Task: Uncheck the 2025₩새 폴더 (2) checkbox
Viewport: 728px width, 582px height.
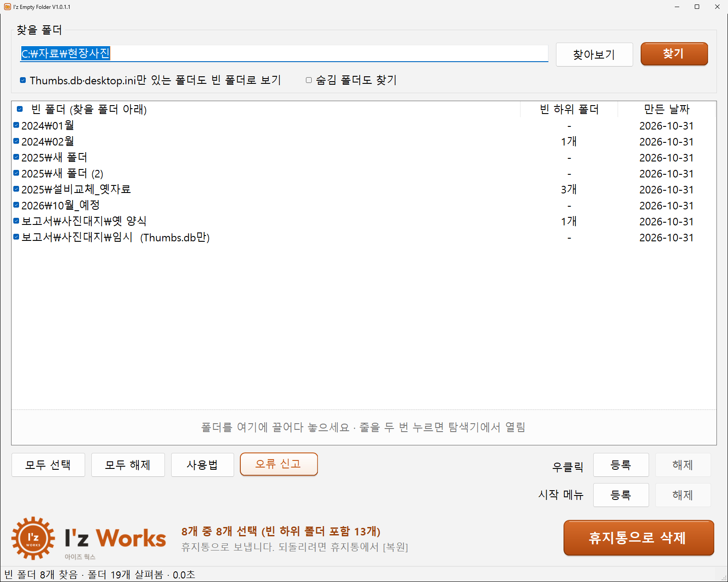Action: coord(16,173)
